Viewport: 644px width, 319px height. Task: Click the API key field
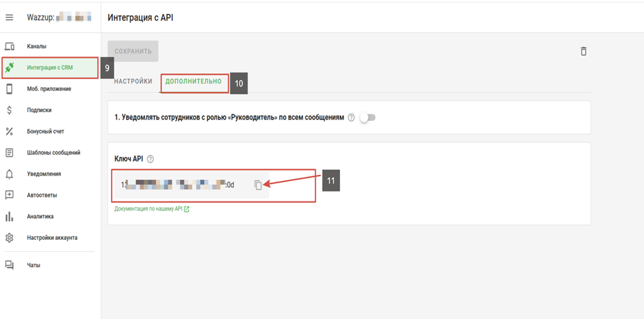(179, 185)
